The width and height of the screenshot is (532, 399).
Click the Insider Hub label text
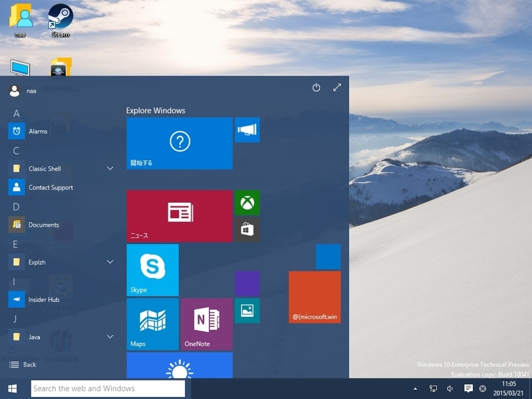44,300
